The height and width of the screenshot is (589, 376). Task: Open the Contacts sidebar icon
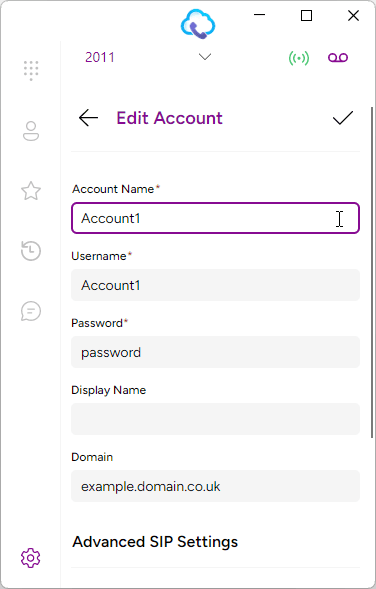pos(31,131)
